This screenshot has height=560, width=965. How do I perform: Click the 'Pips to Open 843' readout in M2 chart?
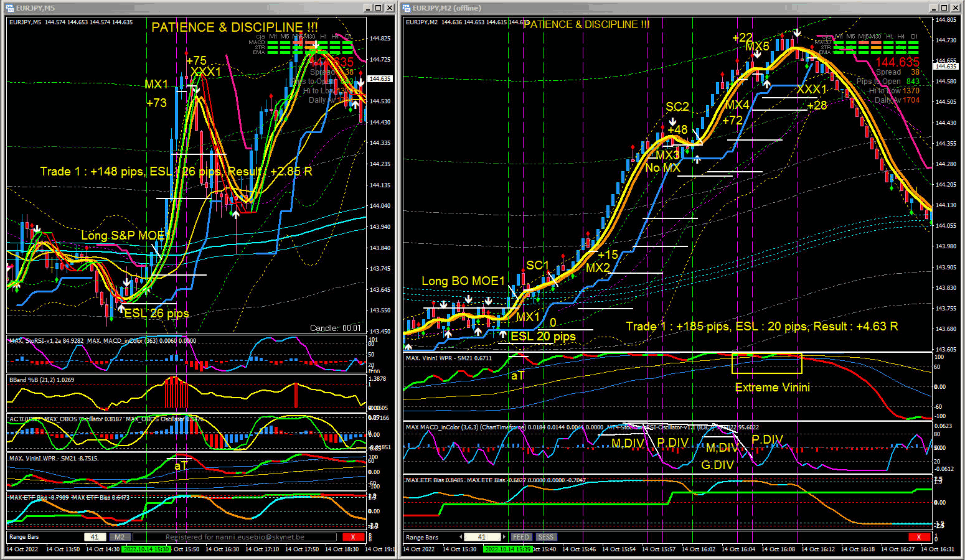pos(888,82)
